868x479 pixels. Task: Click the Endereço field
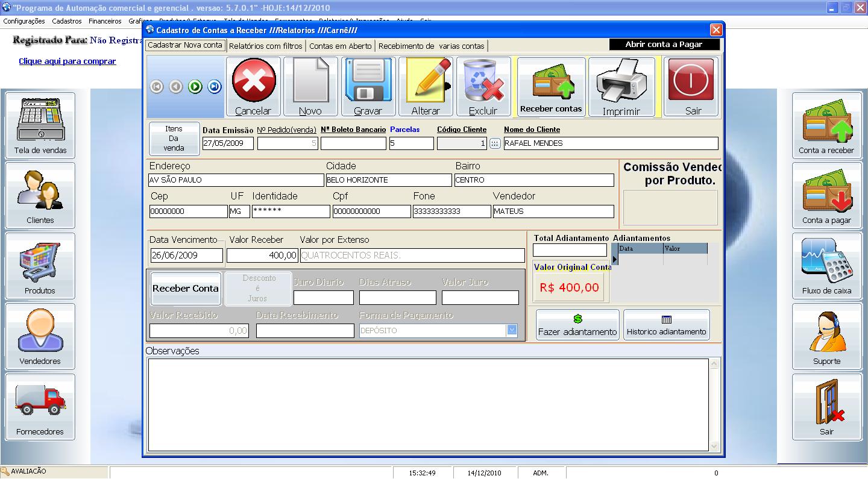point(236,180)
